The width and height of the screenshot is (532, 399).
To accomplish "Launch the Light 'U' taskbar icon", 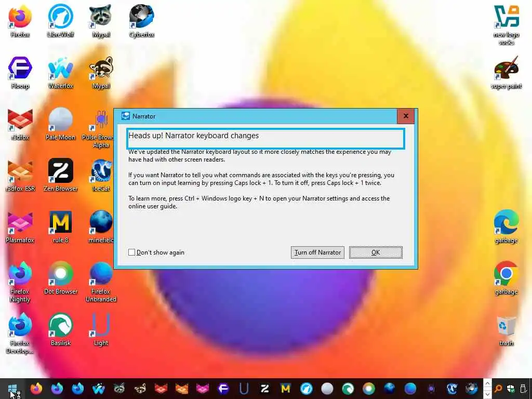I will tap(244, 389).
